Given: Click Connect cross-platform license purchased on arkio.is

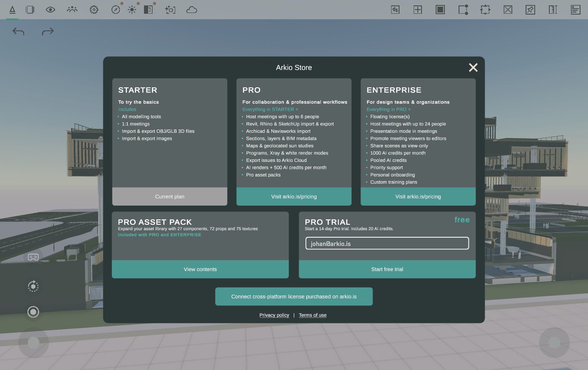Looking at the screenshot, I should pyautogui.click(x=294, y=296).
